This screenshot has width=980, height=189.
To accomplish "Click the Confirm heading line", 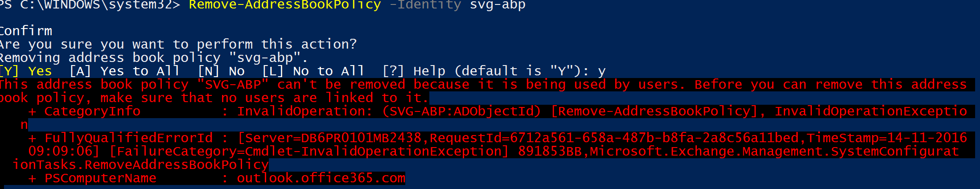I will click(x=26, y=31).
